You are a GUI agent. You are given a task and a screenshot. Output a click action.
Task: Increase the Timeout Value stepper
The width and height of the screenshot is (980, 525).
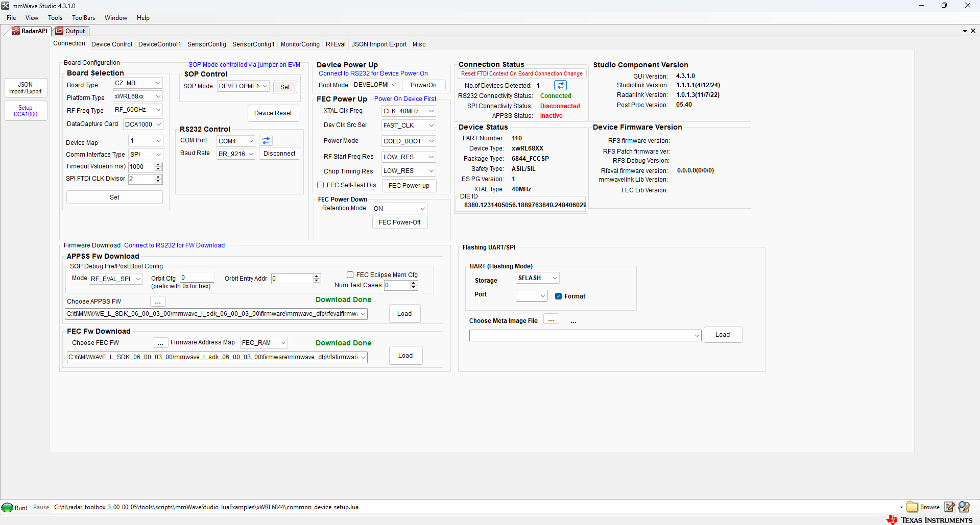coord(158,165)
